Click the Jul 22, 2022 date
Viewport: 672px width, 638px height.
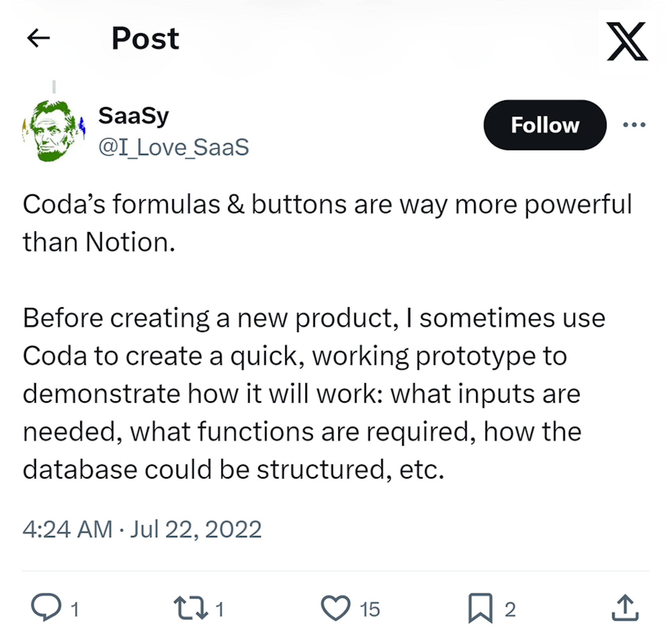pyautogui.click(x=196, y=529)
